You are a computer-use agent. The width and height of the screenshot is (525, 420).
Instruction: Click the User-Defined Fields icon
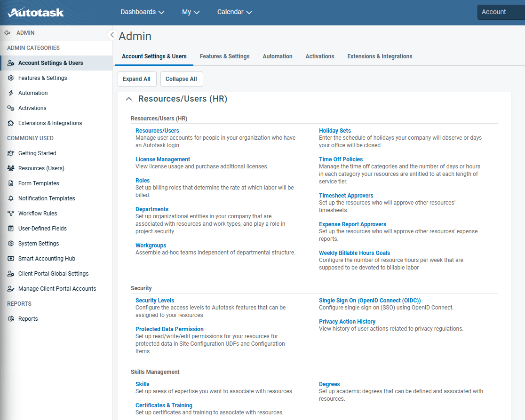[x=11, y=229]
